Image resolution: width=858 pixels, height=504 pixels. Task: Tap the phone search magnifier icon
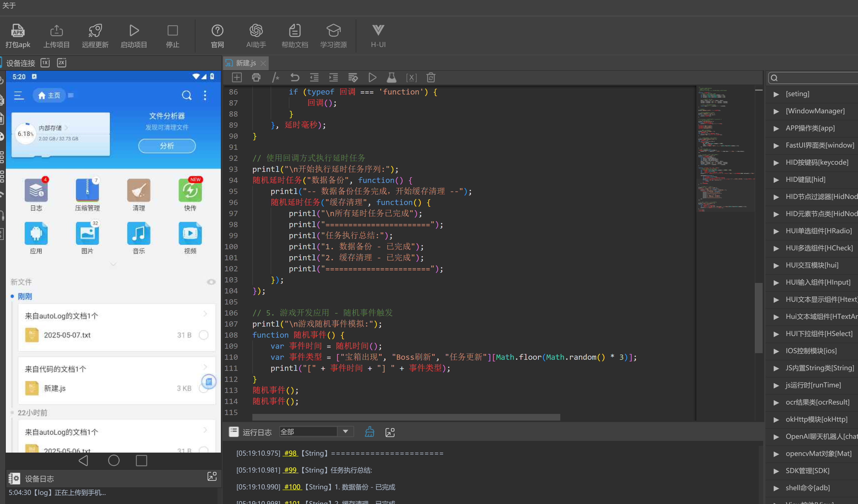pyautogui.click(x=186, y=95)
